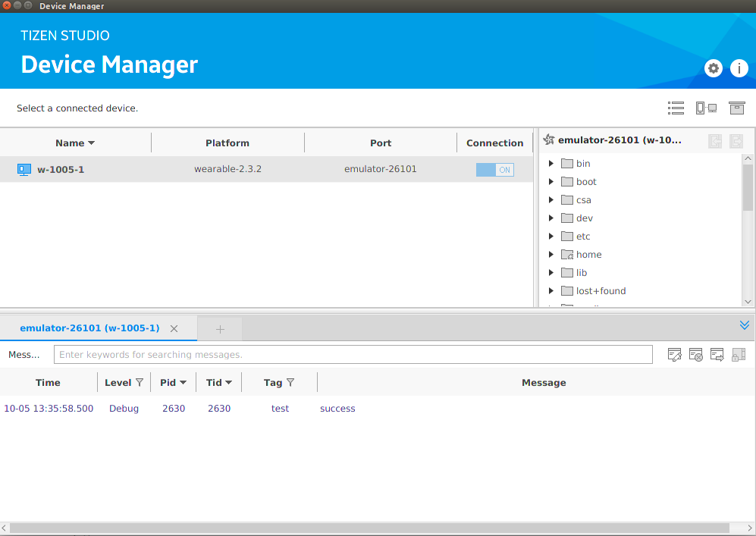The width and height of the screenshot is (756, 536).
Task: Clear the log with X icon
Action: [x=695, y=354]
